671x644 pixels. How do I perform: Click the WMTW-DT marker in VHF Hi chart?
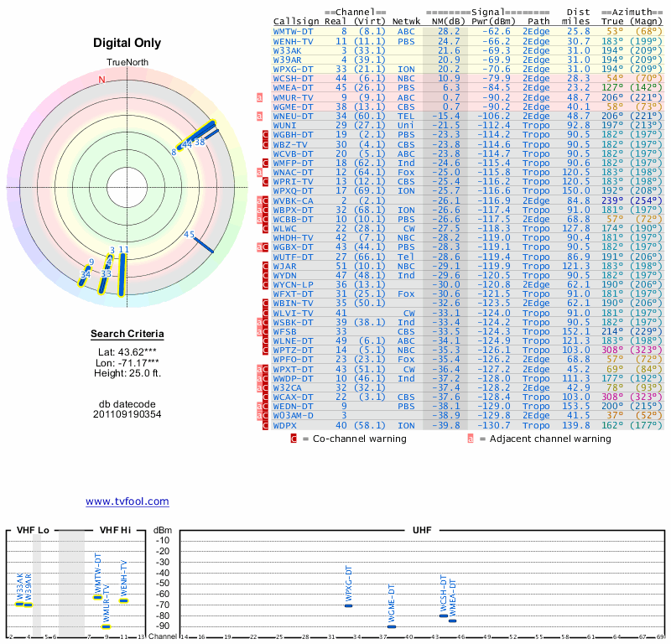[x=97, y=597]
